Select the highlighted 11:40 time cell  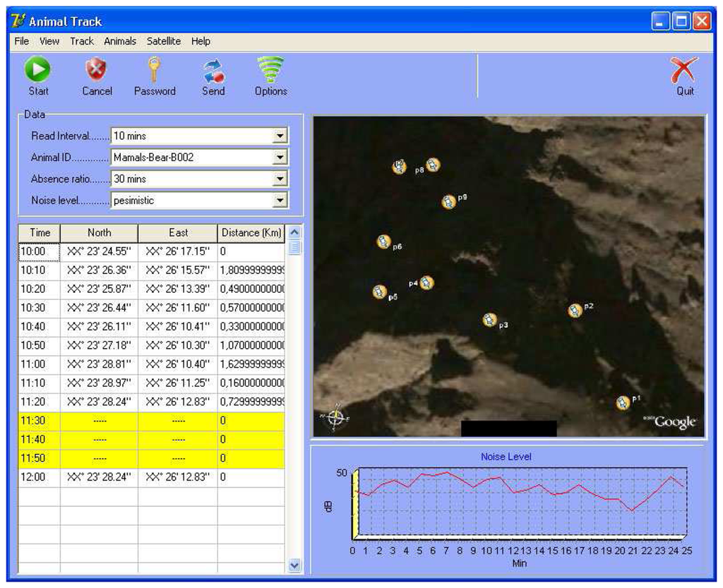click(x=40, y=440)
